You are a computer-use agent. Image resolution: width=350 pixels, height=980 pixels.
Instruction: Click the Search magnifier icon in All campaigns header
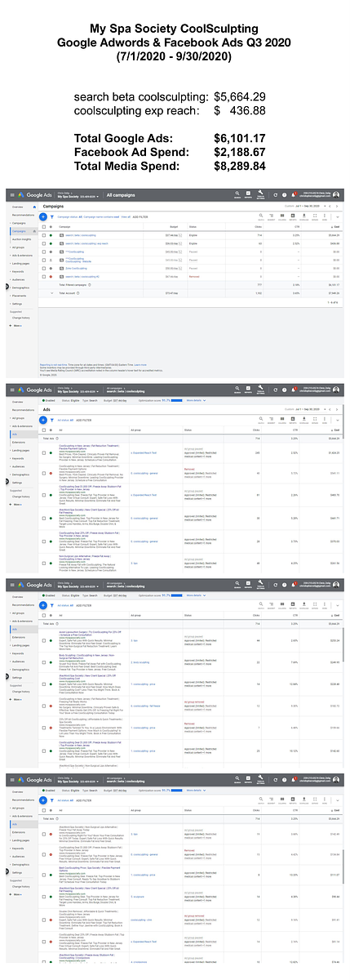pos(237,194)
